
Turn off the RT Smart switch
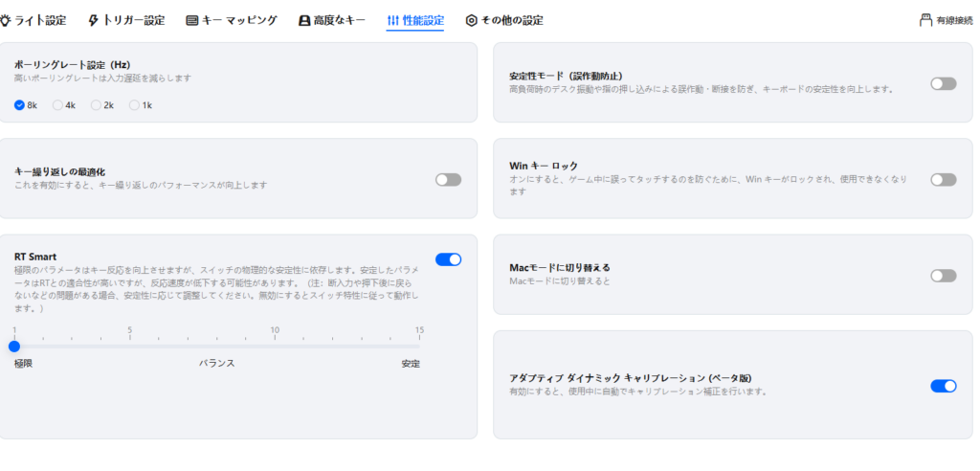[448, 259]
